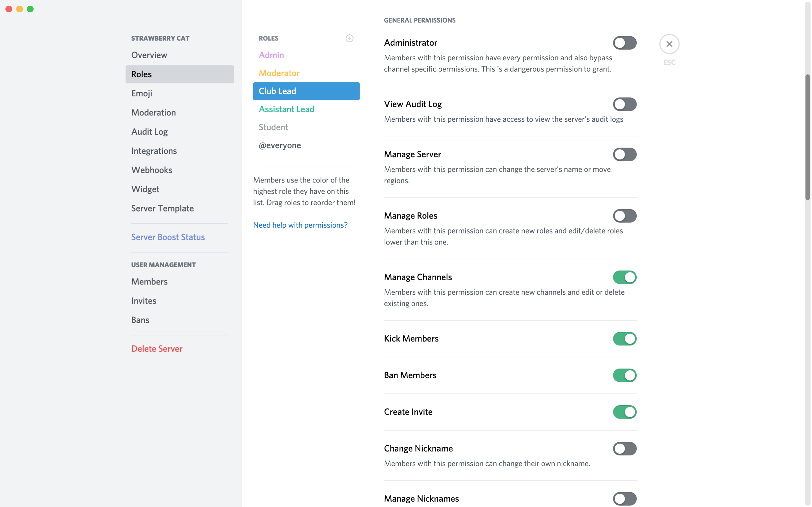Click the add new role icon
This screenshot has width=812, height=507.
350,38
